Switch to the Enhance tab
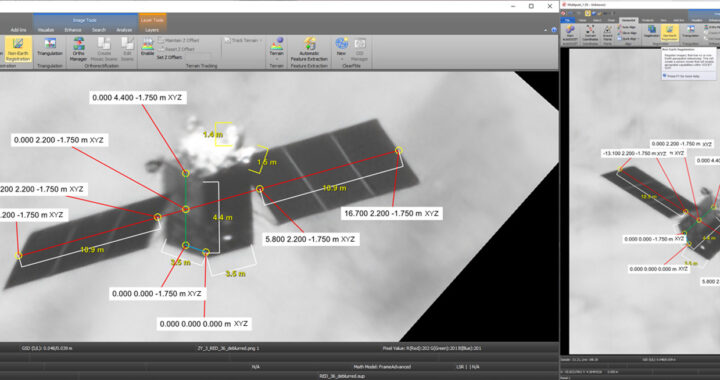This screenshot has height=380, width=720. coord(73,30)
